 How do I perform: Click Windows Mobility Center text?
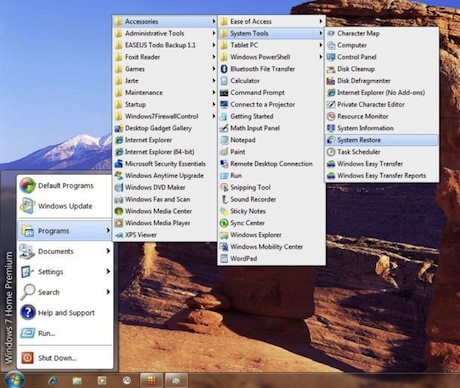point(267,247)
